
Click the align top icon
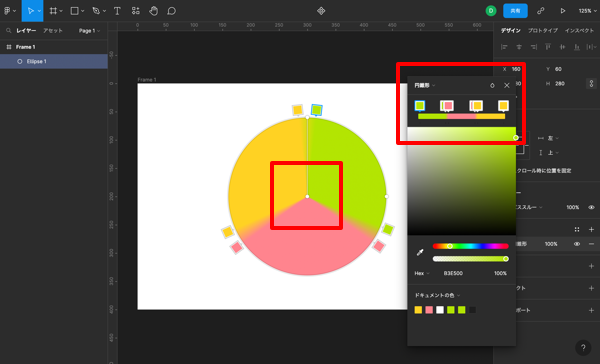(x=548, y=47)
